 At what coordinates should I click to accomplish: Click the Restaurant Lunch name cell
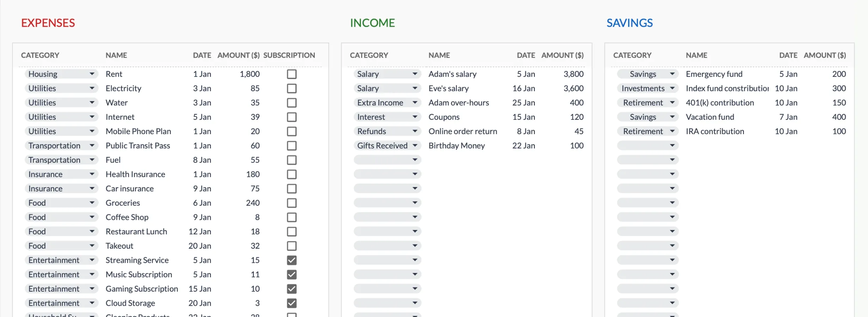[136, 231]
